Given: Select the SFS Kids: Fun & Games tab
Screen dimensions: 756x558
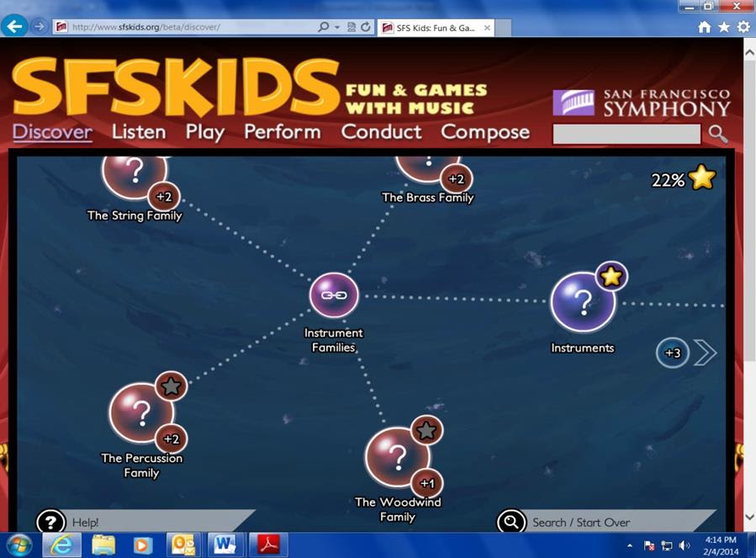Looking at the screenshot, I should click(436, 28).
